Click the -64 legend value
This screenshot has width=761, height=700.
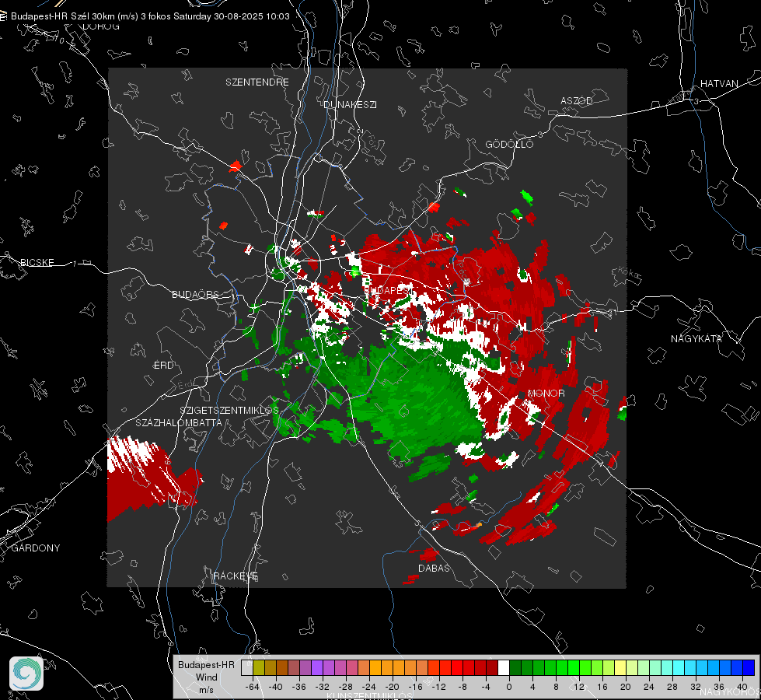[x=252, y=687]
